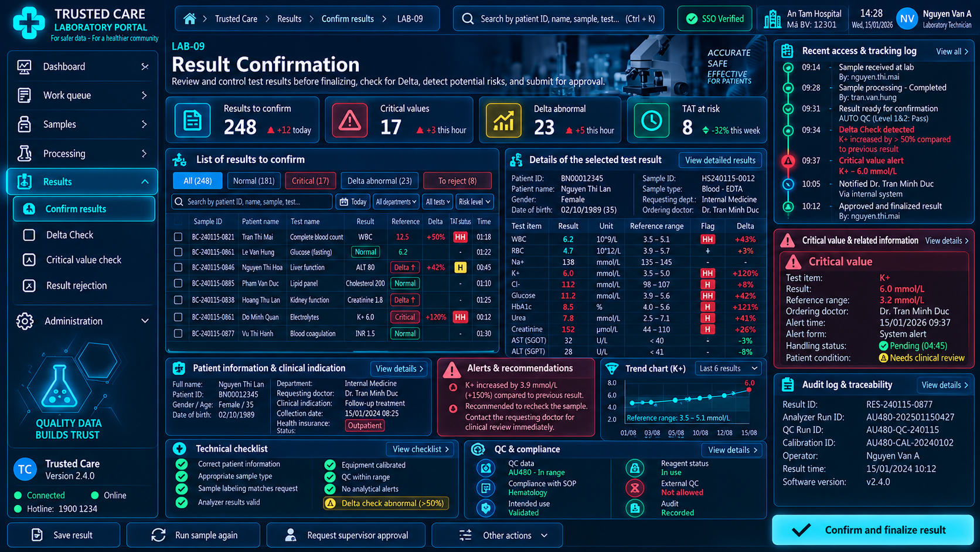The height and width of the screenshot is (552, 980).
Task: Click Run sample again button
Action: tap(193, 535)
